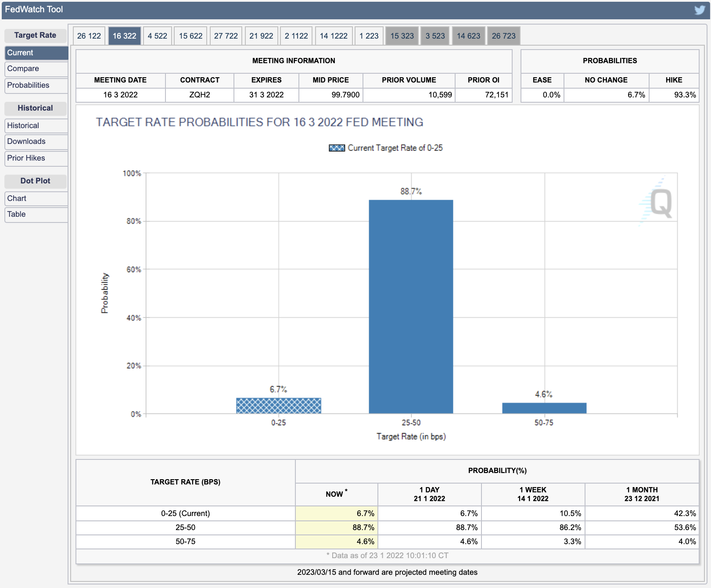Click the EASE probability 0.0% cell
The height and width of the screenshot is (588, 711).
(x=542, y=95)
